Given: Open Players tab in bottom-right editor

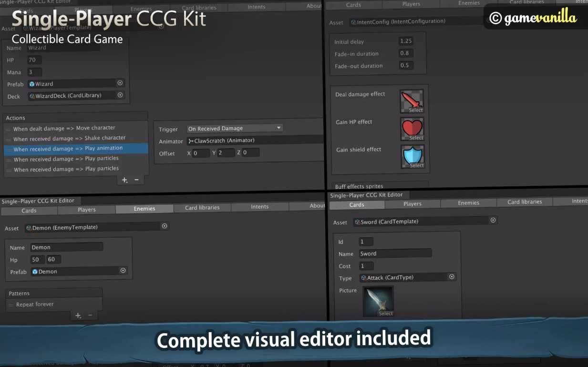Looking at the screenshot, I should tap(413, 204).
